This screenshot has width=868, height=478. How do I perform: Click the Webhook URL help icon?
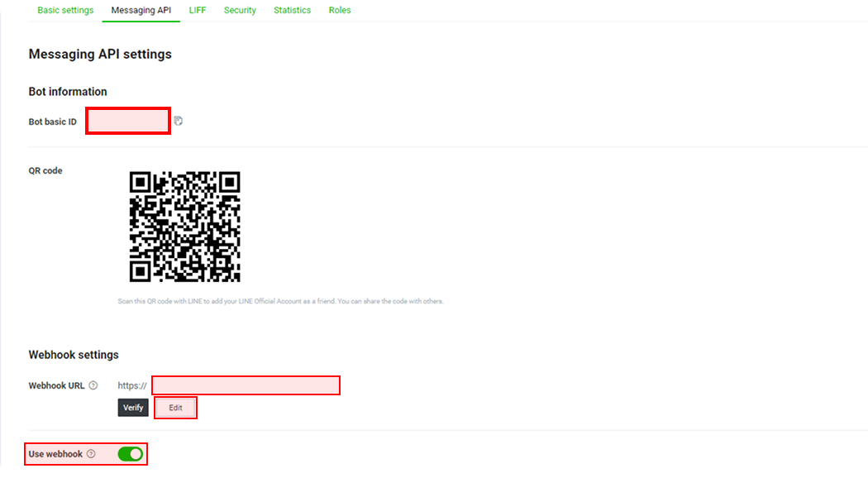tap(93, 385)
